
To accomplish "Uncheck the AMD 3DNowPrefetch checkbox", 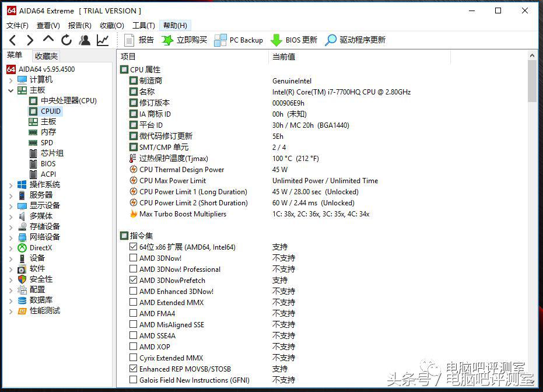I will pos(134,280).
